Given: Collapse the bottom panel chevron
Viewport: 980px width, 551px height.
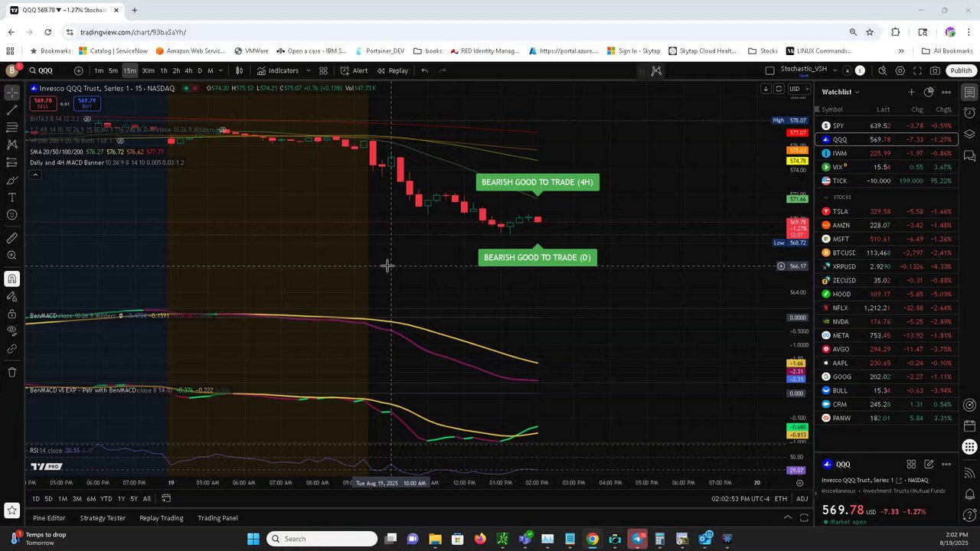Looking at the screenshot, I should 787,518.
